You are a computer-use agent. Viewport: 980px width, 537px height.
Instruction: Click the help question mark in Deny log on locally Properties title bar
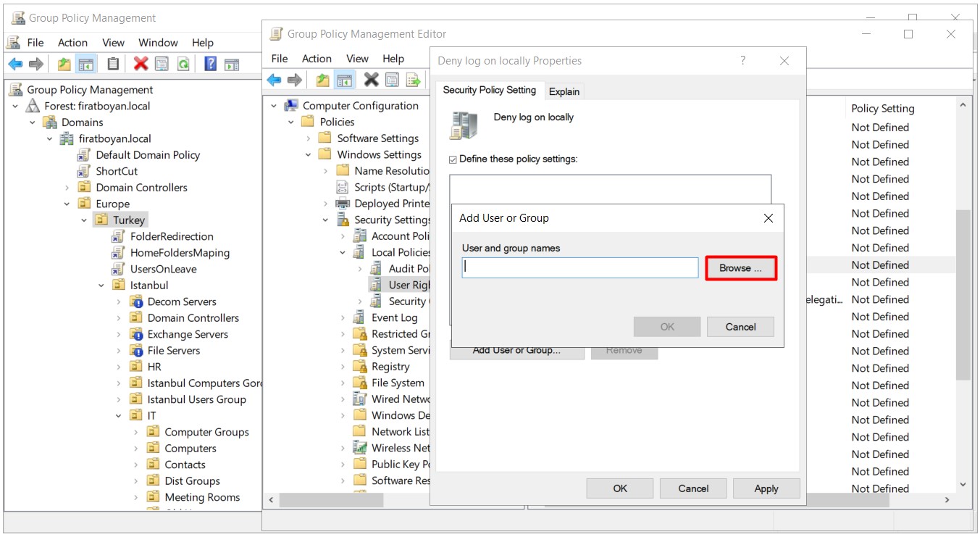pyautogui.click(x=742, y=61)
